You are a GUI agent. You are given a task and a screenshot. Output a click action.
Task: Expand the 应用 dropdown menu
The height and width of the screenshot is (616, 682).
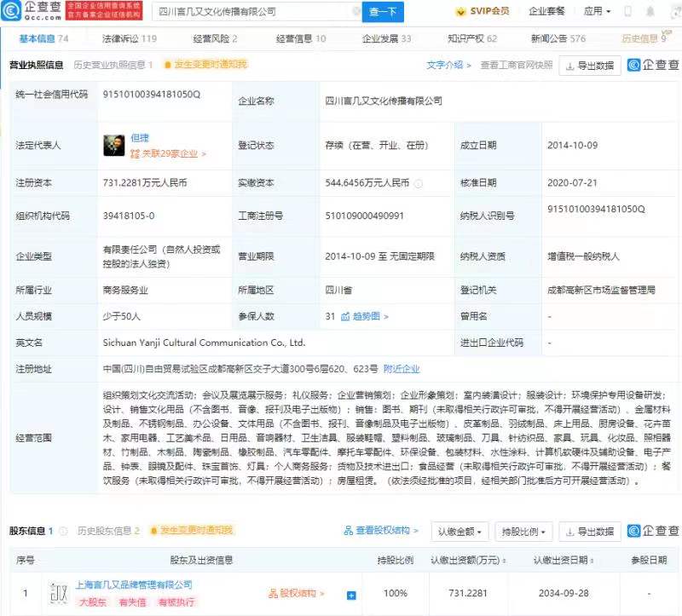[x=598, y=11]
